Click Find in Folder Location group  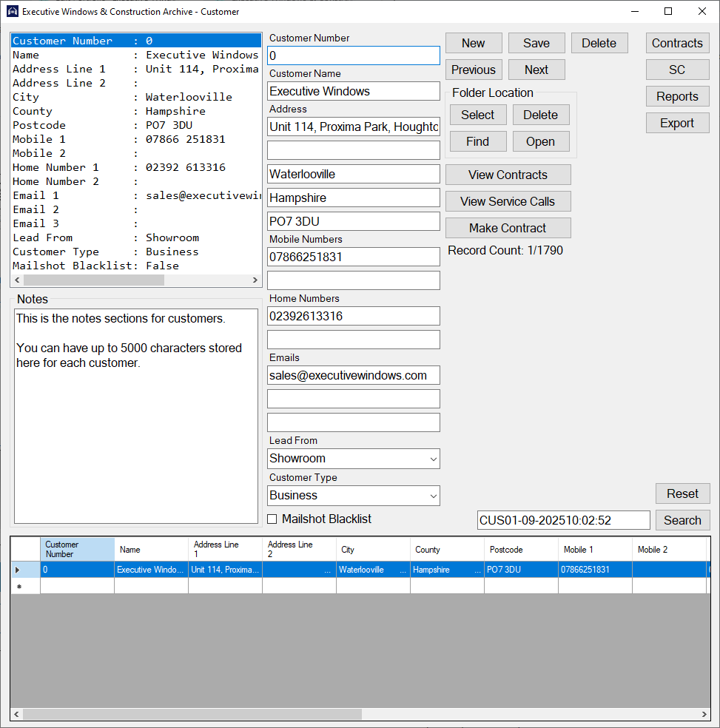tap(478, 141)
